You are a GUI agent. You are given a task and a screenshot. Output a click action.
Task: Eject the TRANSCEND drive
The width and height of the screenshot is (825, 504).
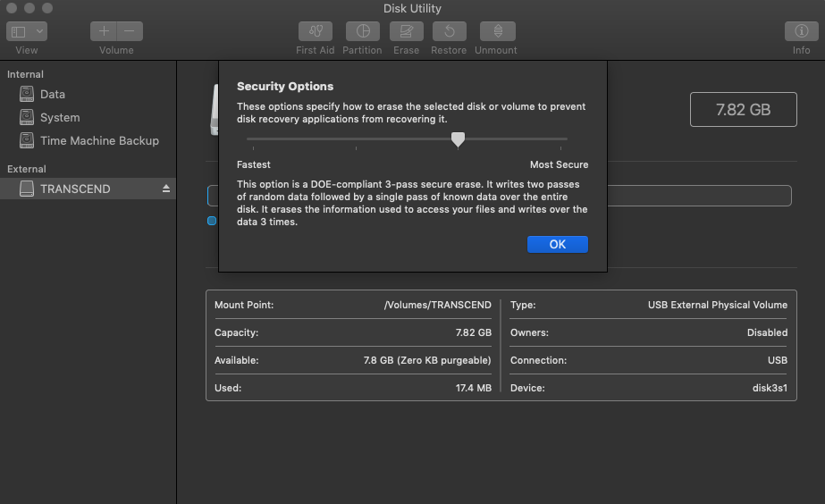click(166, 189)
